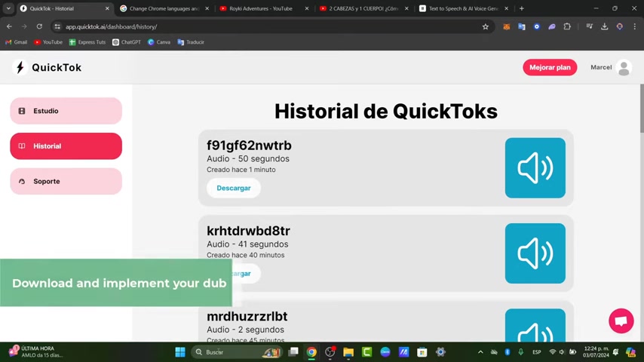Play the f91gf62nwtrb audio thumbnail
The width and height of the screenshot is (644, 362).
coord(535,167)
